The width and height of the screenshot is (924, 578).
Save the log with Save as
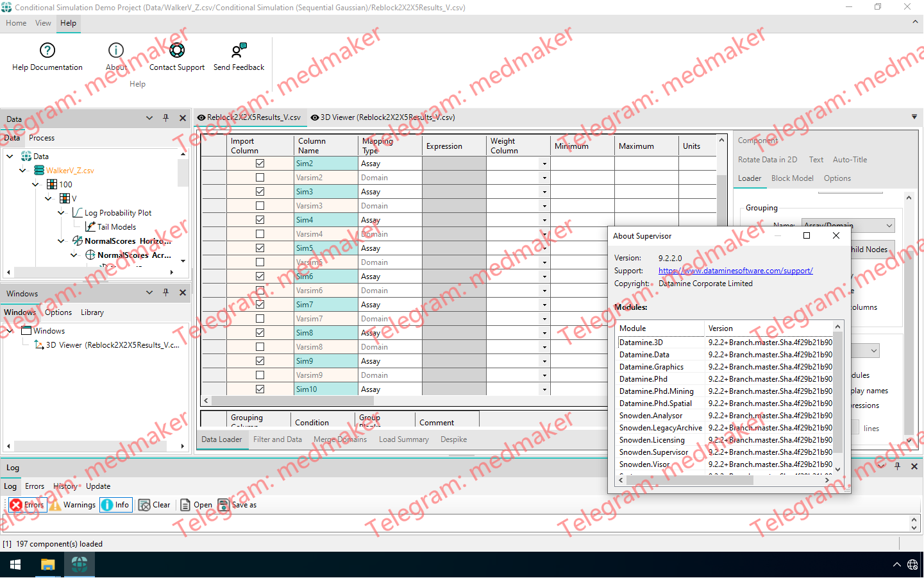coord(237,505)
